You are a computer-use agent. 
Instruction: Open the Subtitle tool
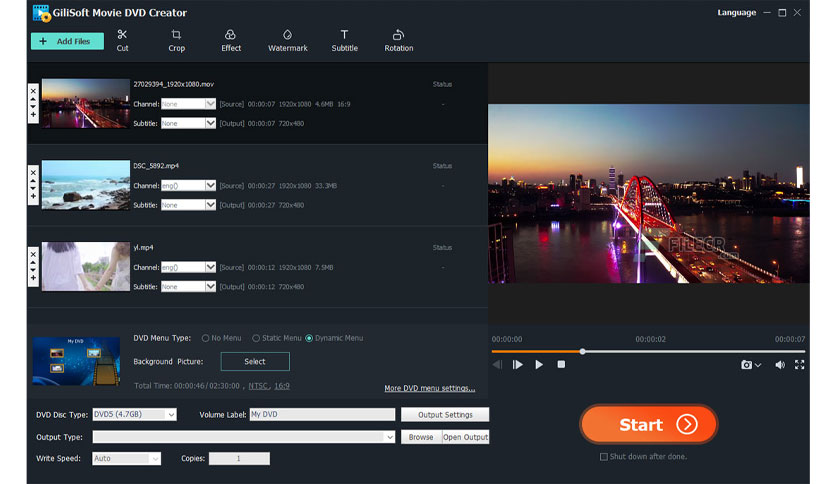(344, 41)
